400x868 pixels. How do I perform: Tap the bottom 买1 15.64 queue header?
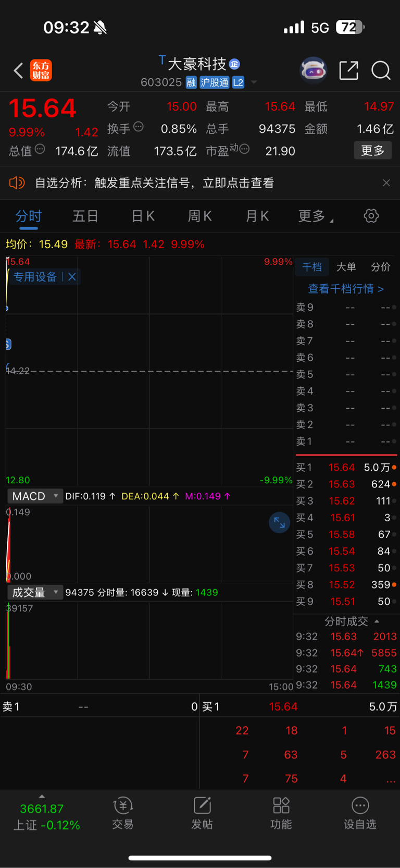[299, 707]
